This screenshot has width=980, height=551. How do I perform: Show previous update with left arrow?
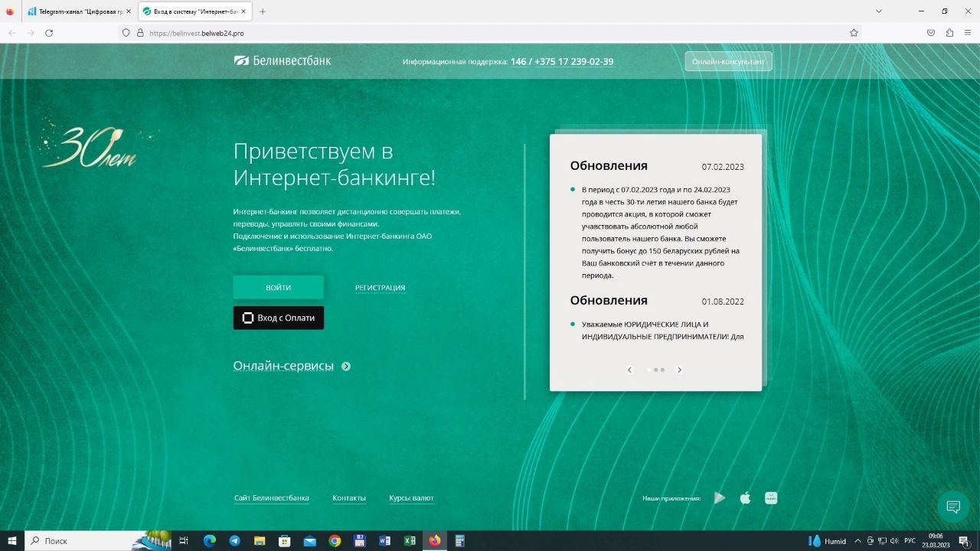click(630, 370)
